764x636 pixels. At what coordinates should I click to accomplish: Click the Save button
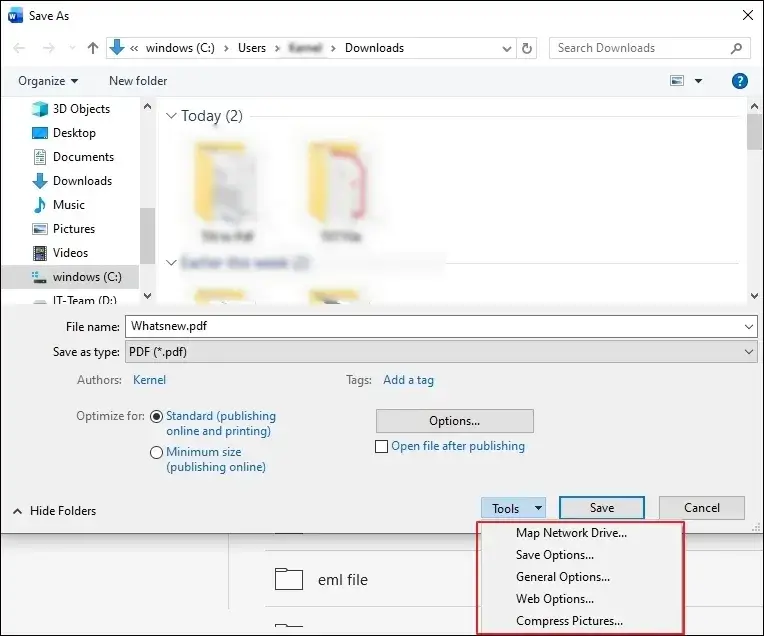[x=602, y=508]
